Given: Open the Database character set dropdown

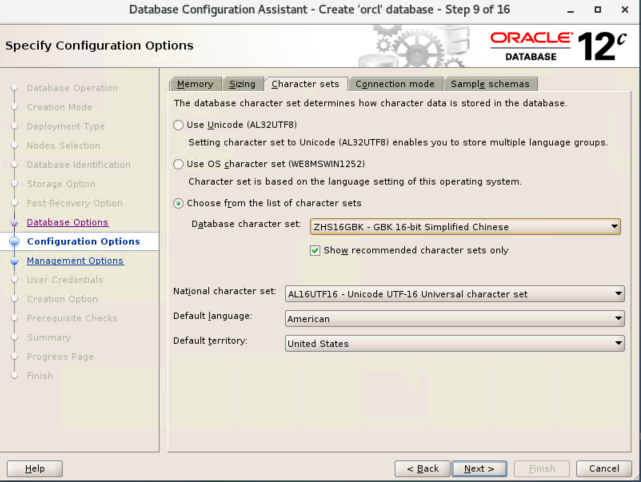Looking at the screenshot, I should [x=465, y=226].
